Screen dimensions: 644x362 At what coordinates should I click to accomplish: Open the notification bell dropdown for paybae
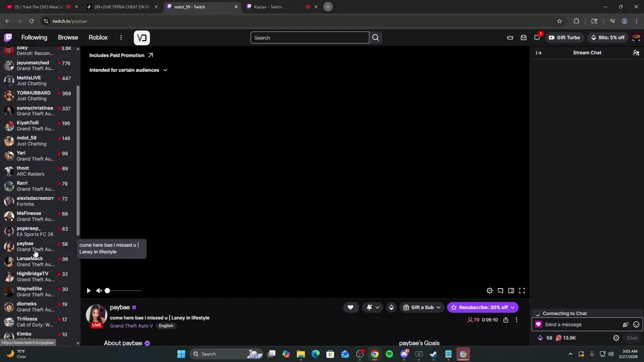tap(373, 307)
